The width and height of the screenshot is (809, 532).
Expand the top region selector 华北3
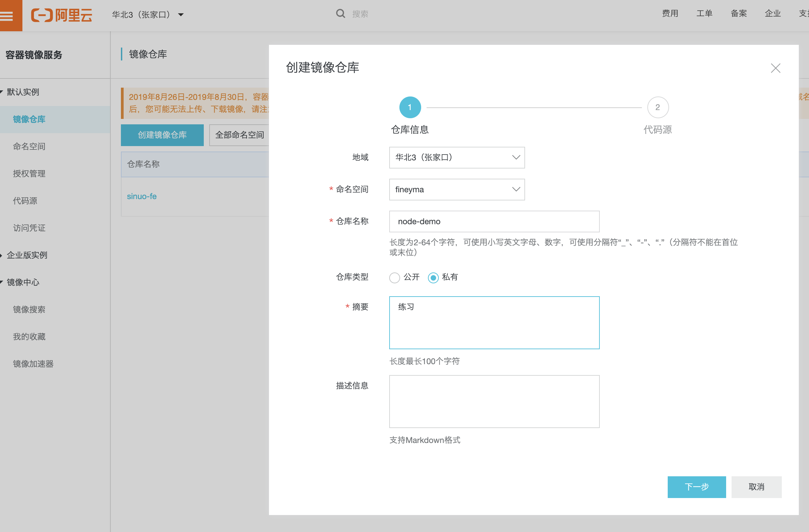click(x=147, y=15)
